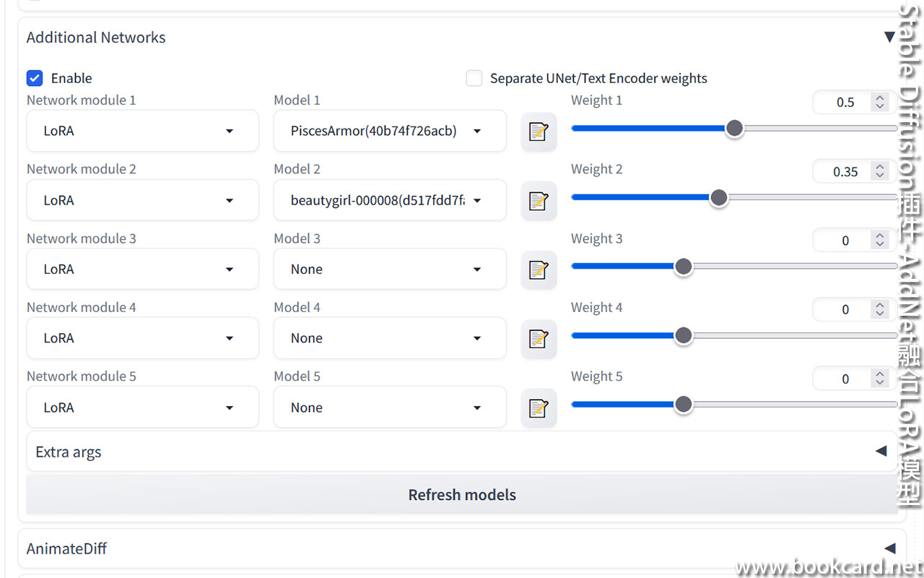Open the Network module 4 dropdown
The width and height of the screenshot is (924, 578).
(142, 338)
